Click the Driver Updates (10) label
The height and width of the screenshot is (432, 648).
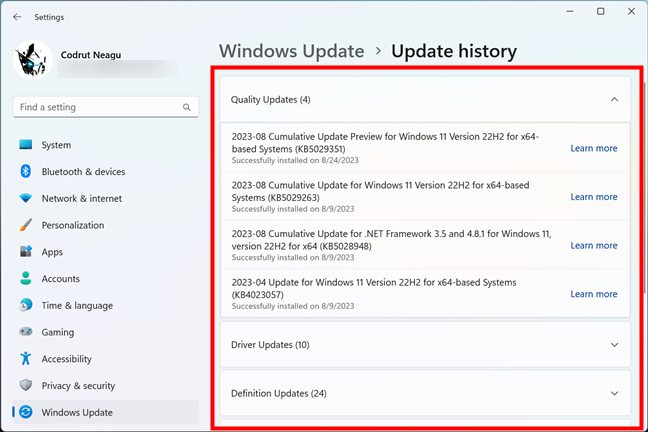(270, 345)
